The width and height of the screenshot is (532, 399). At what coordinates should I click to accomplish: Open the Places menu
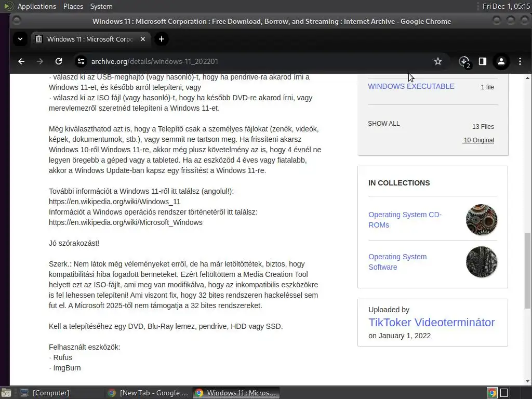[73, 6]
